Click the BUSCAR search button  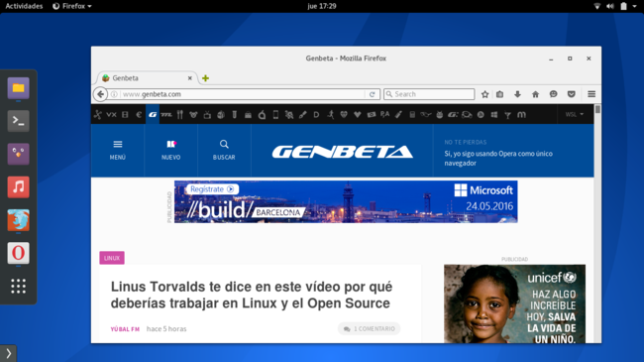224,150
